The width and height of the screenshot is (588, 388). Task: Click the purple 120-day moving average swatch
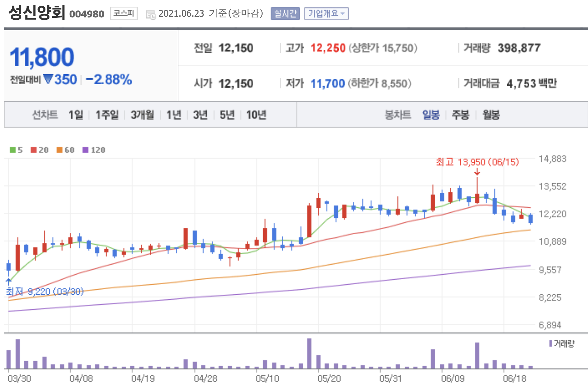tap(86, 150)
